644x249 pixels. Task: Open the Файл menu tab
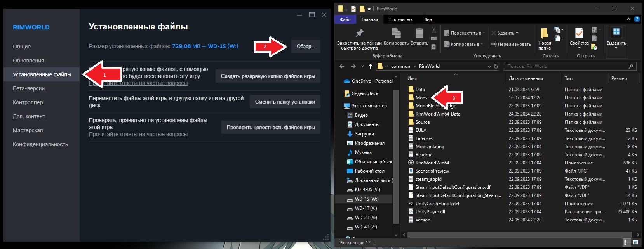tap(345, 19)
